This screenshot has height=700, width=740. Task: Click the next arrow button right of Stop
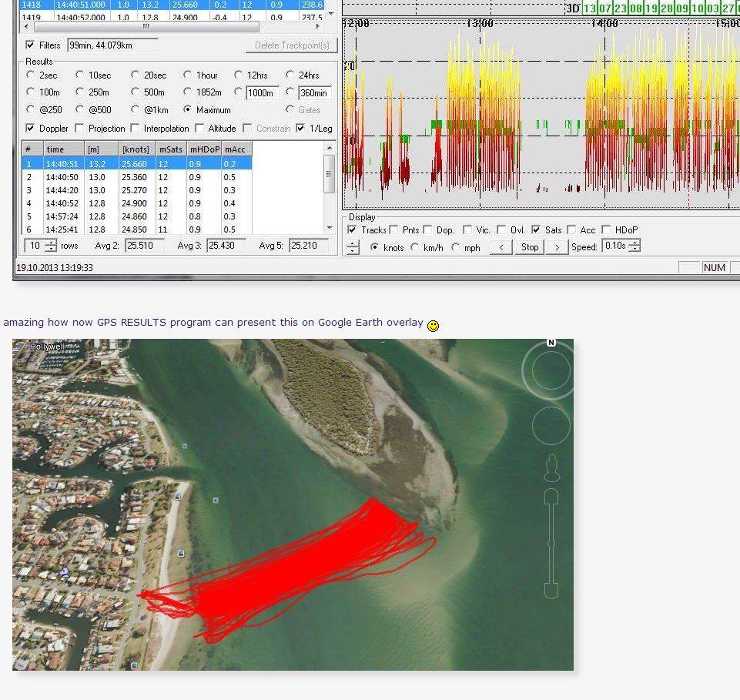tap(557, 247)
